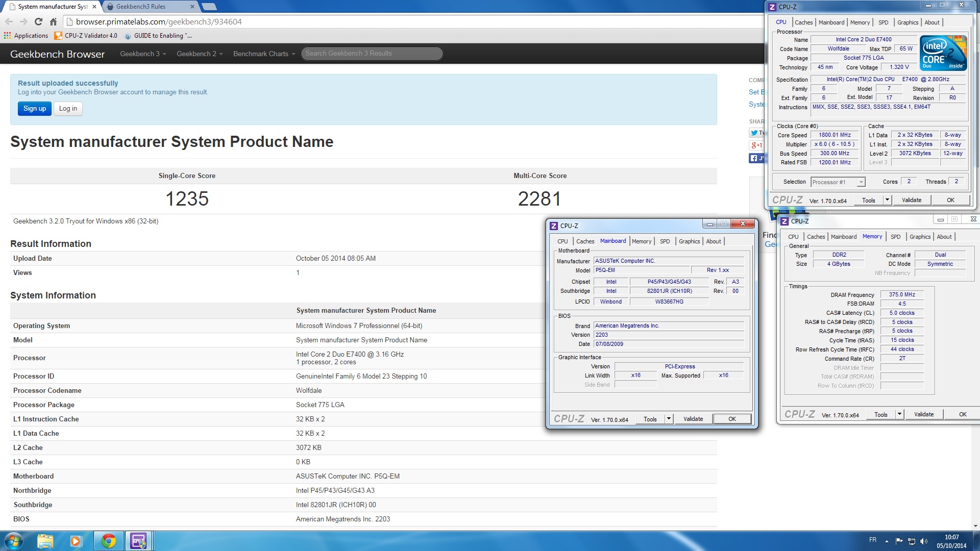This screenshot has height=551, width=980.
Task: Switch to Geekbench3 Rules browser tab
Action: (148, 7)
